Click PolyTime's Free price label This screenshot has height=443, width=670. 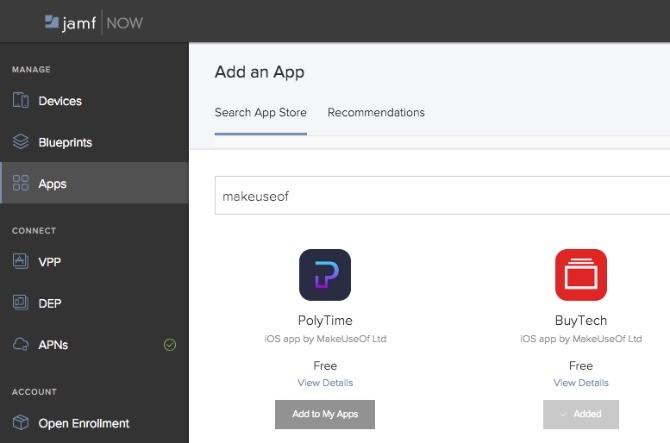click(x=325, y=366)
